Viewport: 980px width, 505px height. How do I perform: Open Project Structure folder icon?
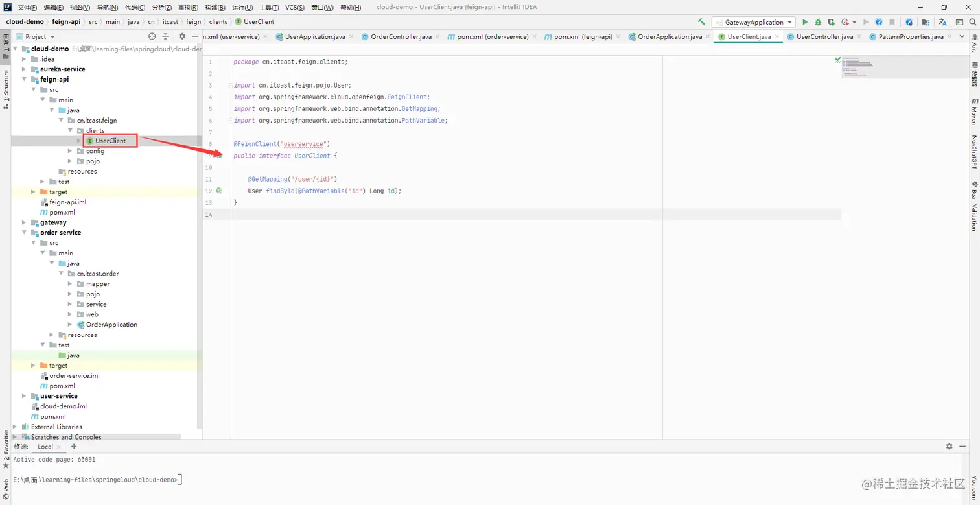pyautogui.click(x=926, y=22)
